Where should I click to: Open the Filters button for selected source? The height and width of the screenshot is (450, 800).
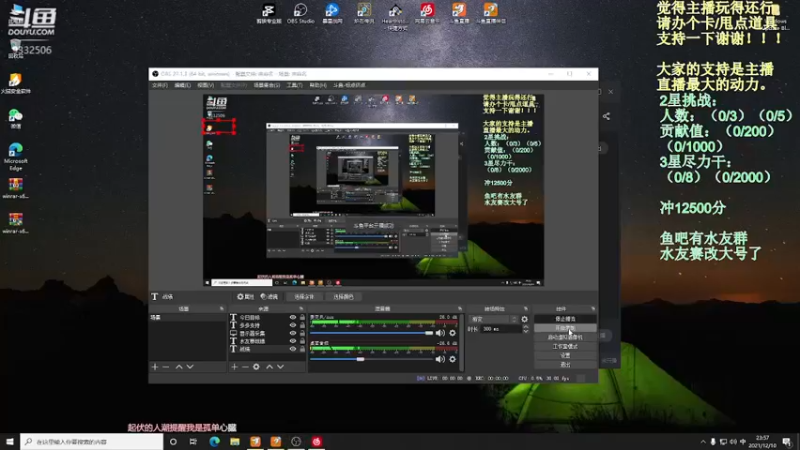coord(269,296)
